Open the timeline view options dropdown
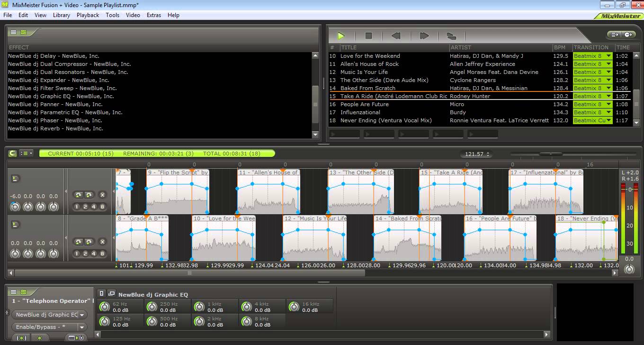The height and width of the screenshot is (345, 644). [27, 154]
